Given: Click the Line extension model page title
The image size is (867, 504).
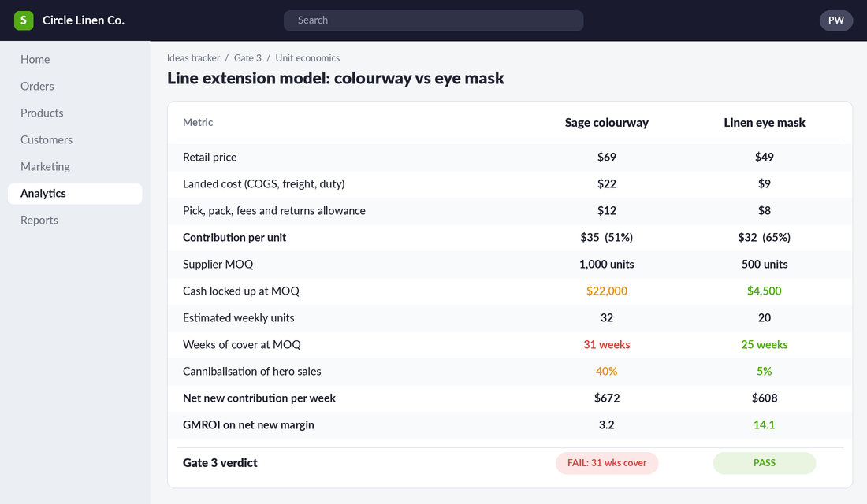Looking at the screenshot, I should pos(336,79).
